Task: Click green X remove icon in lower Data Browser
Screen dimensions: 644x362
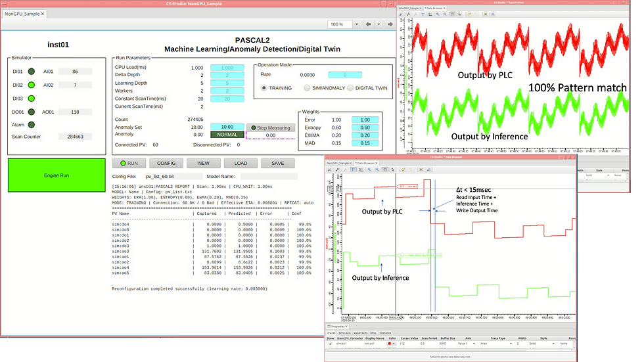Action: [421, 170]
